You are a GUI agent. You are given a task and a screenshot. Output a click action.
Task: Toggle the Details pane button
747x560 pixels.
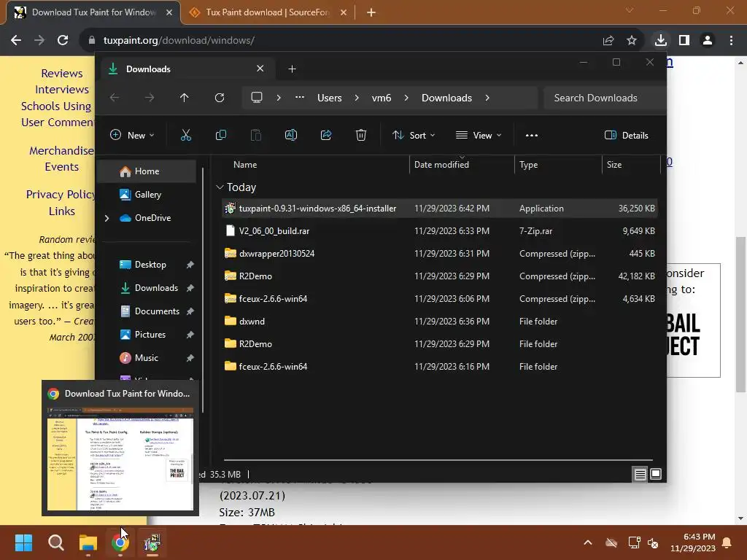627,135
